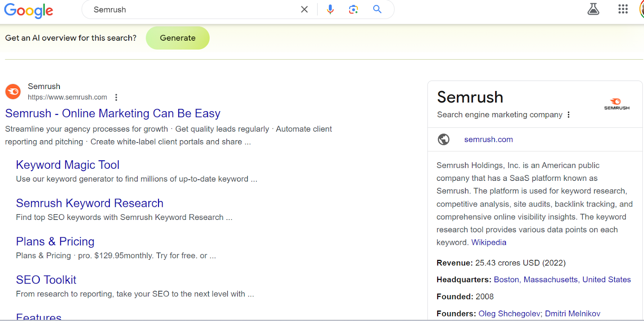Clear the search box text

(x=304, y=9)
